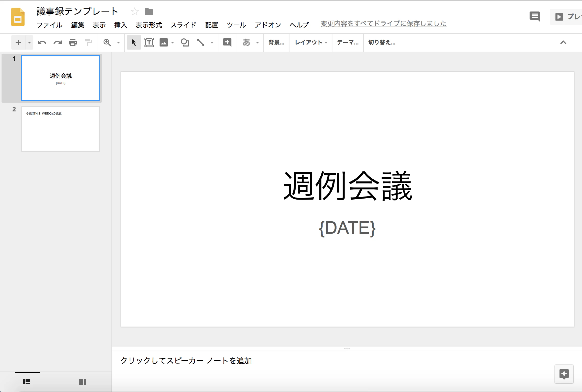Collapse the menus with chevron up
582x392 pixels.
[x=563, y=42]
